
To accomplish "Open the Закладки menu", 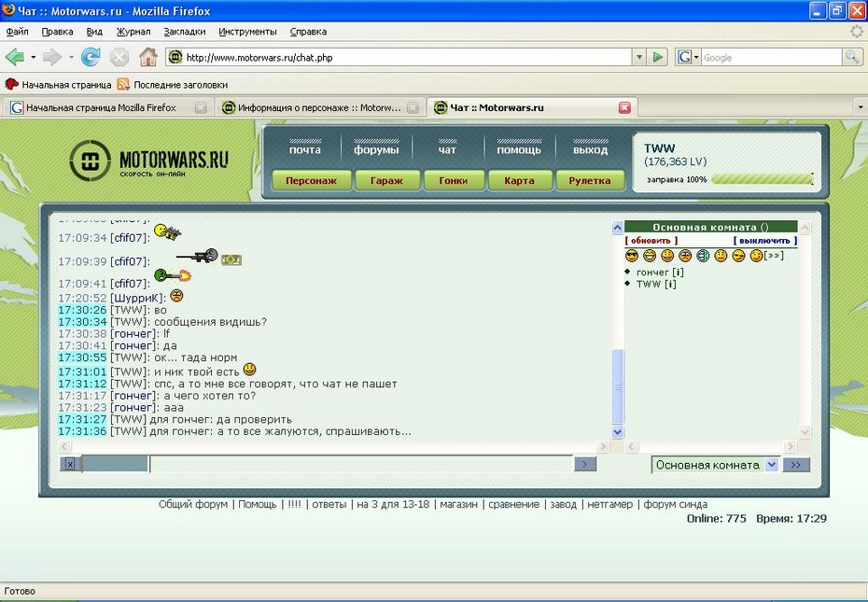I will (185, 32).
